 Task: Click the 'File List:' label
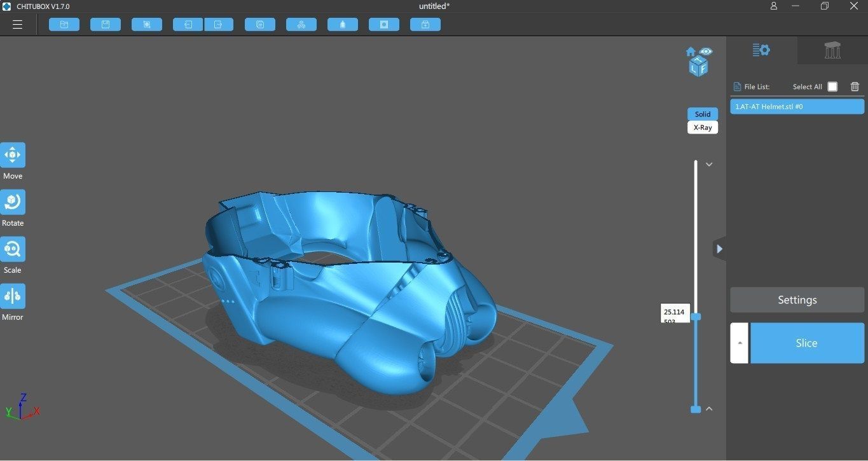(x=757, y=86)
